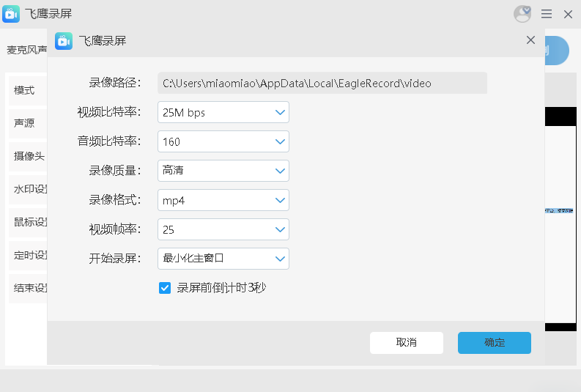
Task: Click the 飞鹰录屏 logo in main title bar
Action: coord(12,14)
